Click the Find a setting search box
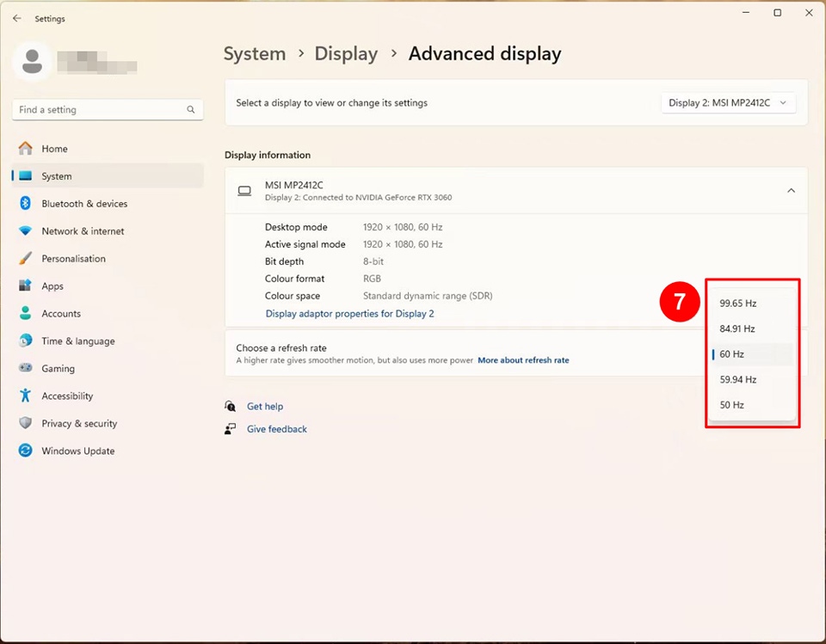Screen dimensions: 826x644 (x=108, y=109)
